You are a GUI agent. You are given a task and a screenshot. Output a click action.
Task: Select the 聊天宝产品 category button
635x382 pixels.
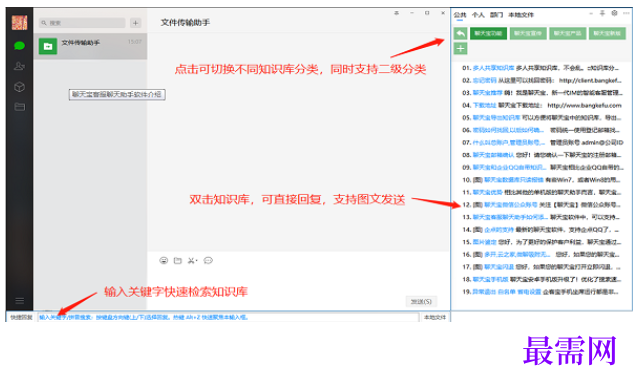point(567,33)
